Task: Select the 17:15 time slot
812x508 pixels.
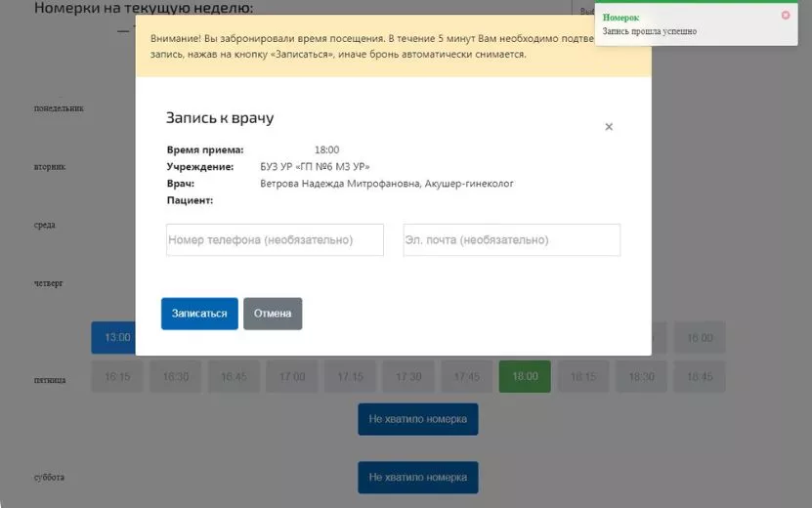Action: (x=350, y=377)
